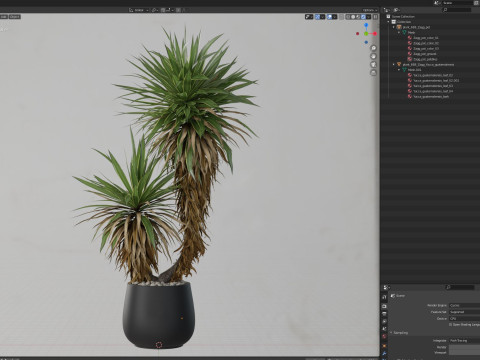480x360 pixels.
Task: Open the Feature Set dropdown
Action: (464, 312)
